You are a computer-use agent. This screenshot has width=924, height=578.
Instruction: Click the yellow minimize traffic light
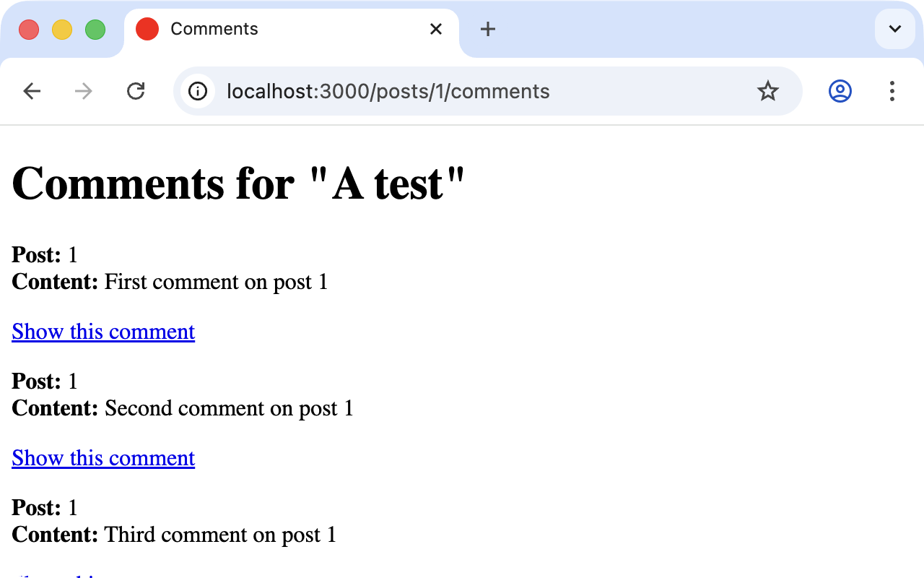pos(62,30)
